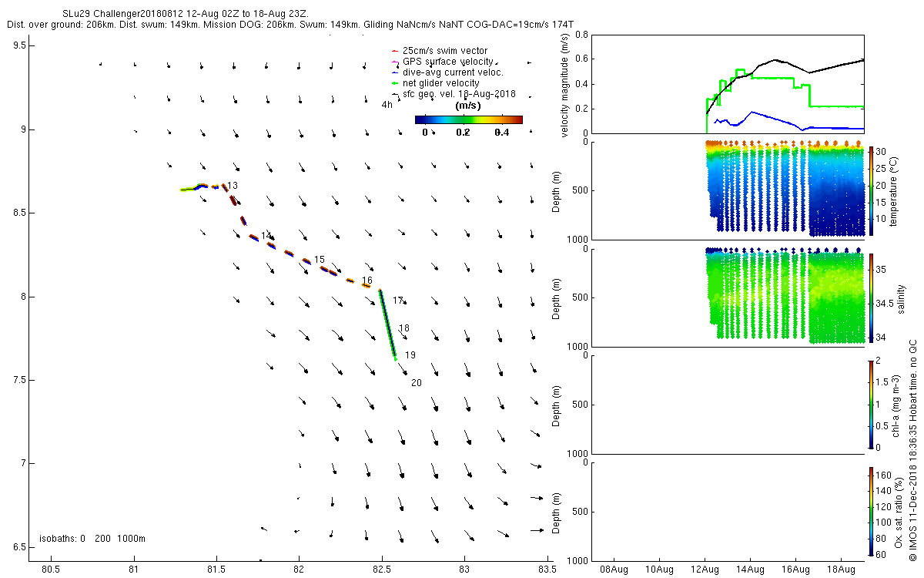Click the salinity colorbar
This screenshot has width=924, height=578.
[872, 297]
